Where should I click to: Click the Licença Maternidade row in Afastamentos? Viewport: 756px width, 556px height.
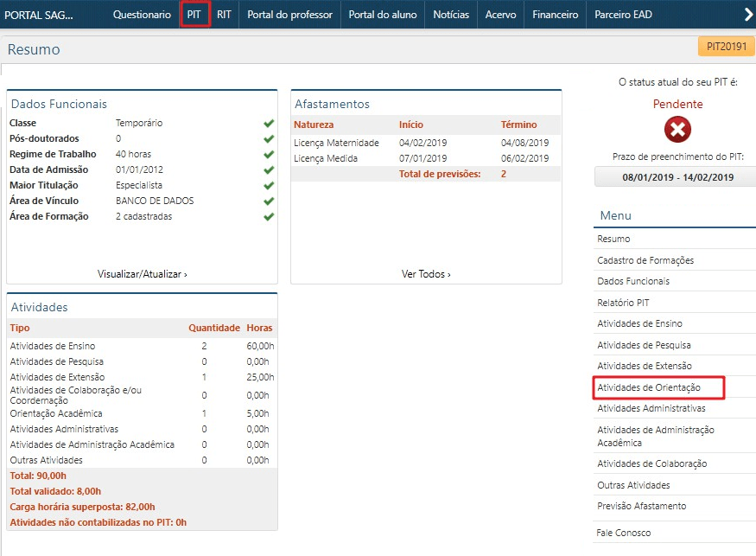pyautogui.click(x=337, y=143)
